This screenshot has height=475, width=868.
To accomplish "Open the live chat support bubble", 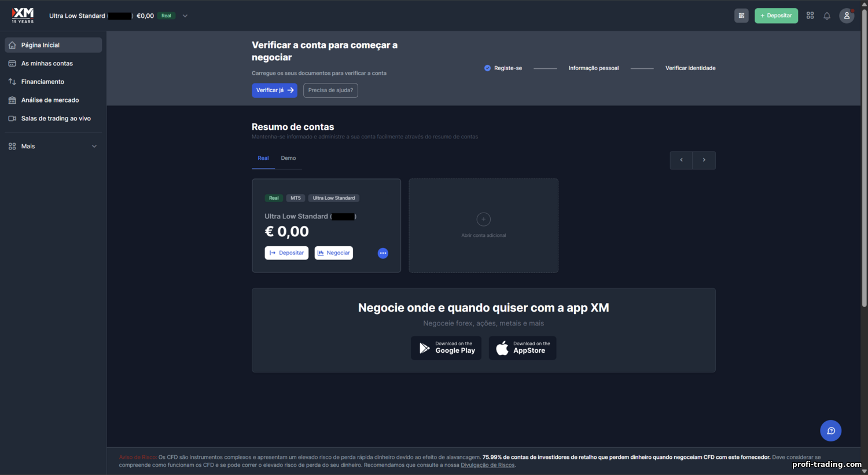I will tap(830, 430).
